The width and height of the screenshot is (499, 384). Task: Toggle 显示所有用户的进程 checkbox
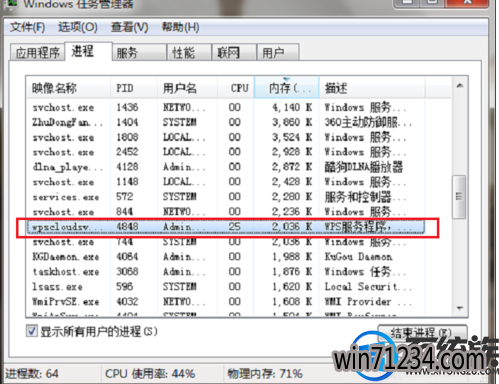click(32, 331)
